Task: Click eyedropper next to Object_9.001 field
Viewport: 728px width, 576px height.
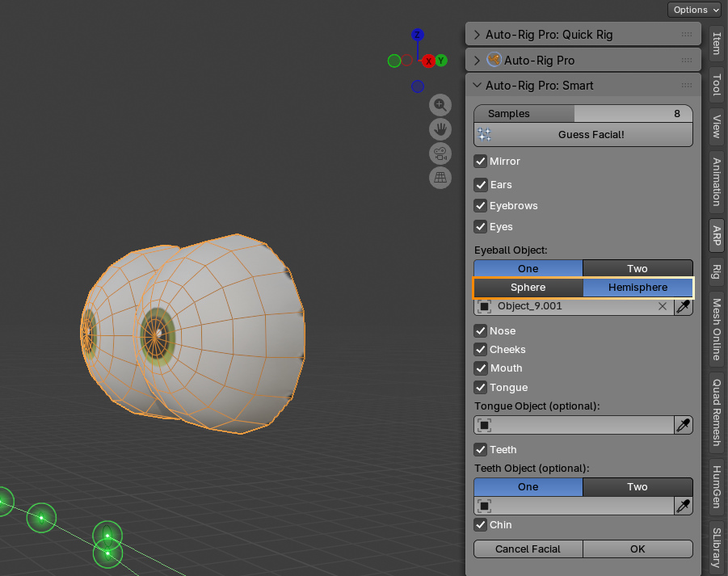Action: 683,306
